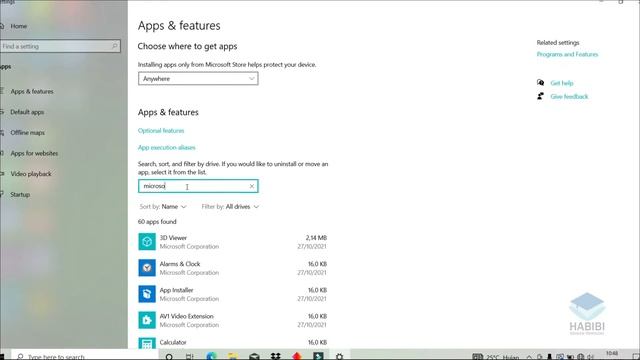Click the Give feedback person icon
Screen dimensions: 640x360
click(x=540, y=96)
